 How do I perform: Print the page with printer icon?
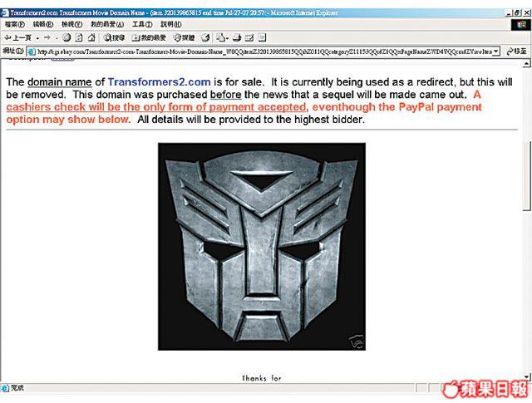click(x=237, y=37)
